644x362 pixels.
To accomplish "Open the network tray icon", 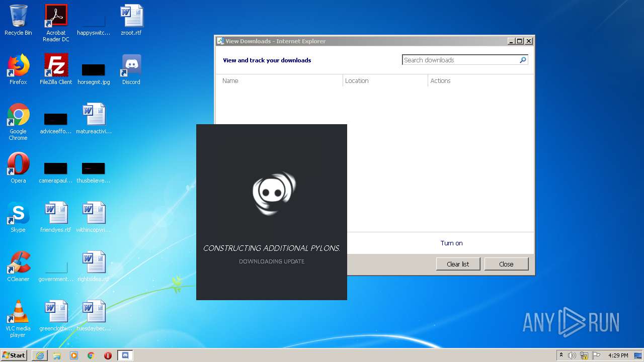I will [x=584, y=355].
